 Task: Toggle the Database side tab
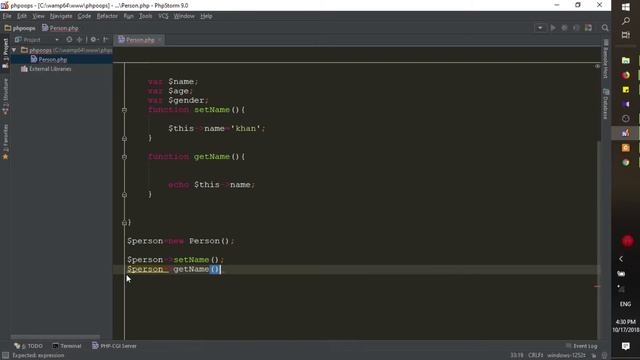pos(606,104)
